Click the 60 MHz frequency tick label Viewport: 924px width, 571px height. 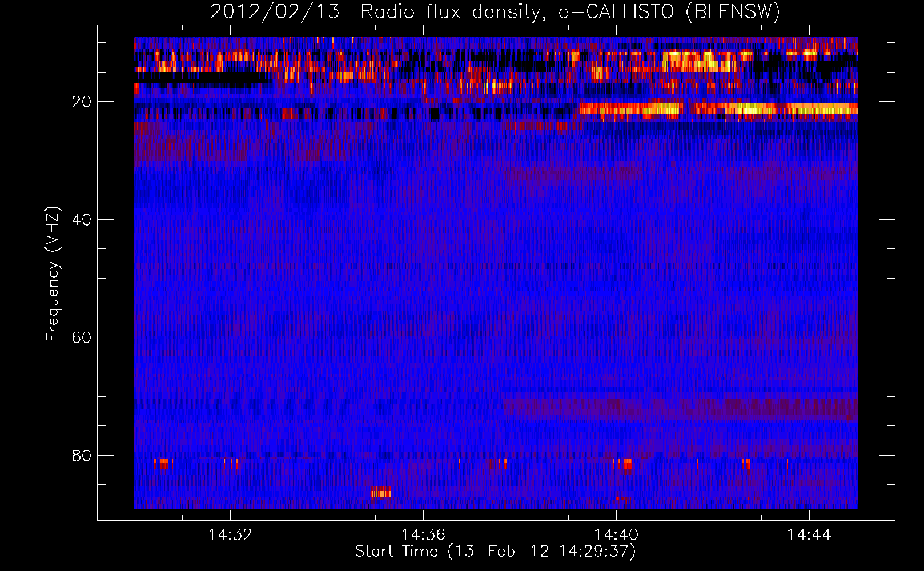coord(82,337)
